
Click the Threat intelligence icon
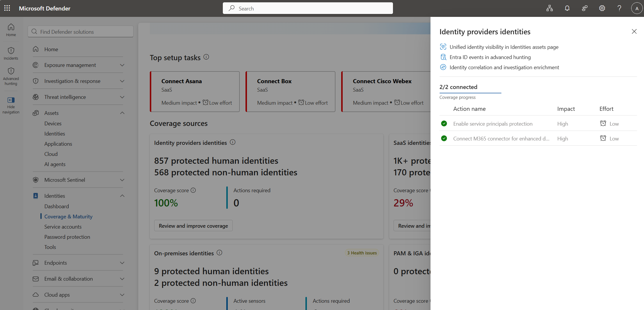click(36, 97)
